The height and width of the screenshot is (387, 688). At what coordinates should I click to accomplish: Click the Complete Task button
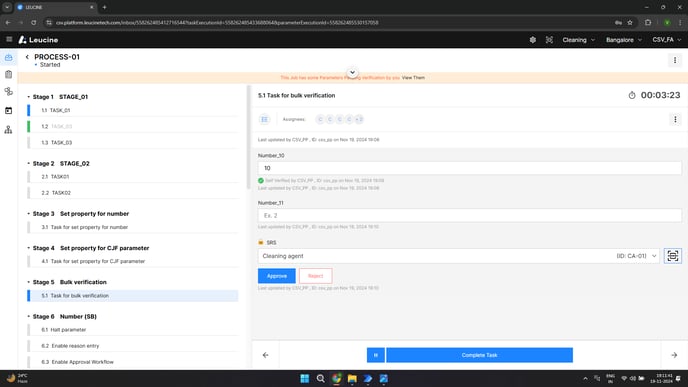[480, 355]
